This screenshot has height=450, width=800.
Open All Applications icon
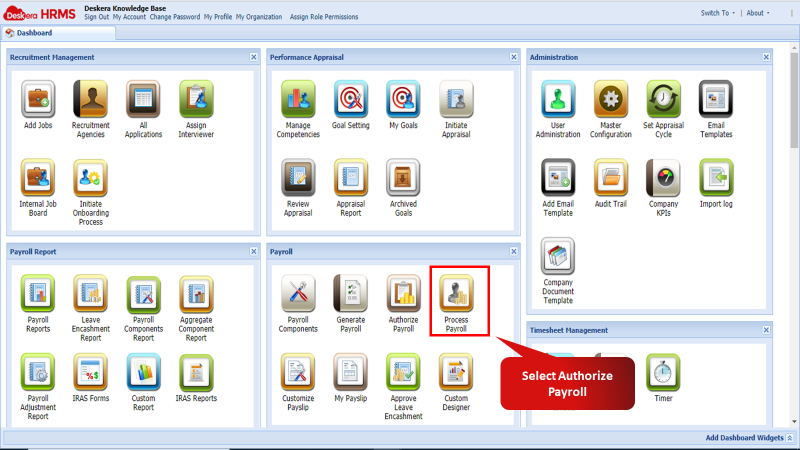tap(143, 99)
